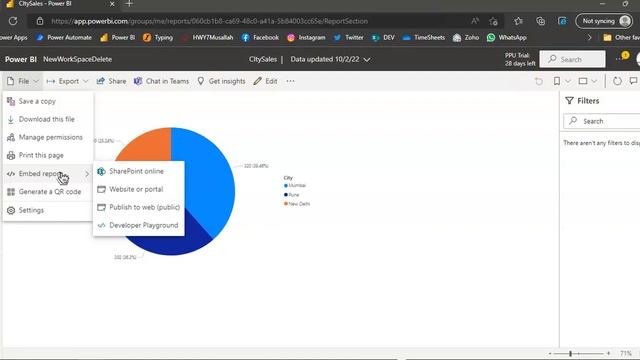Image resolution: width=640 pixels, height=360 pixels.
Task: Reload the browser page
Action: [13, 21]
